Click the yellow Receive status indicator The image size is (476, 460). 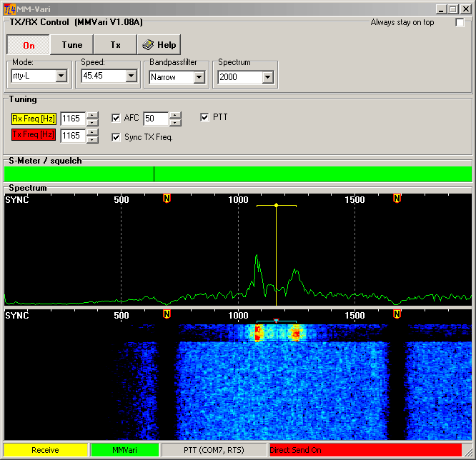click(46, 450)
